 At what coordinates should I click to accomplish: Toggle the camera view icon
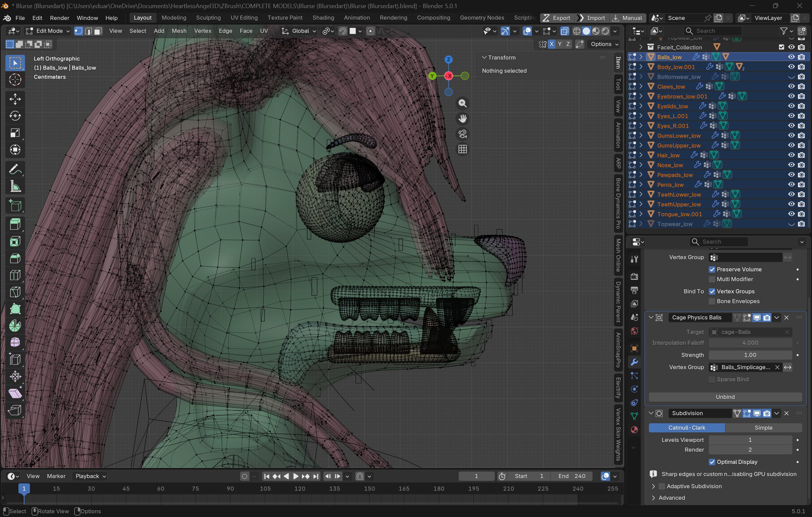coord(463,134)
